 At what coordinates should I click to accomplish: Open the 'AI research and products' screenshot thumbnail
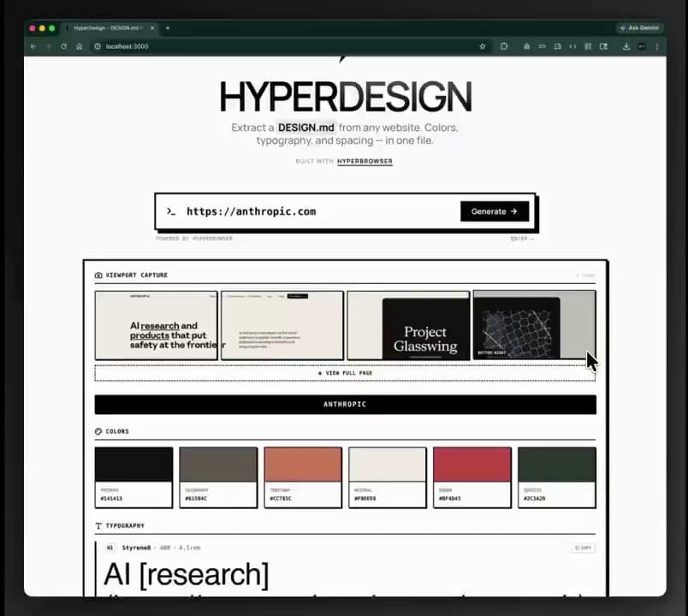tap(157, 325)
